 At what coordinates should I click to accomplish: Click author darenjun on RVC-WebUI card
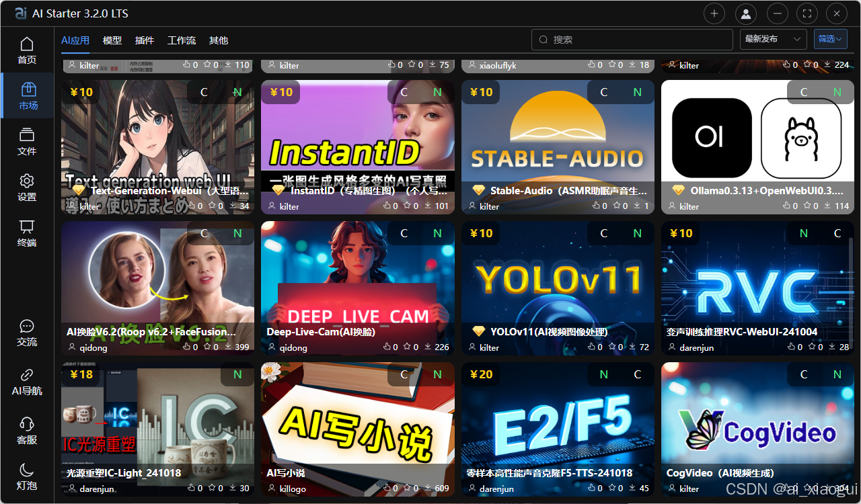click(698, 347)
